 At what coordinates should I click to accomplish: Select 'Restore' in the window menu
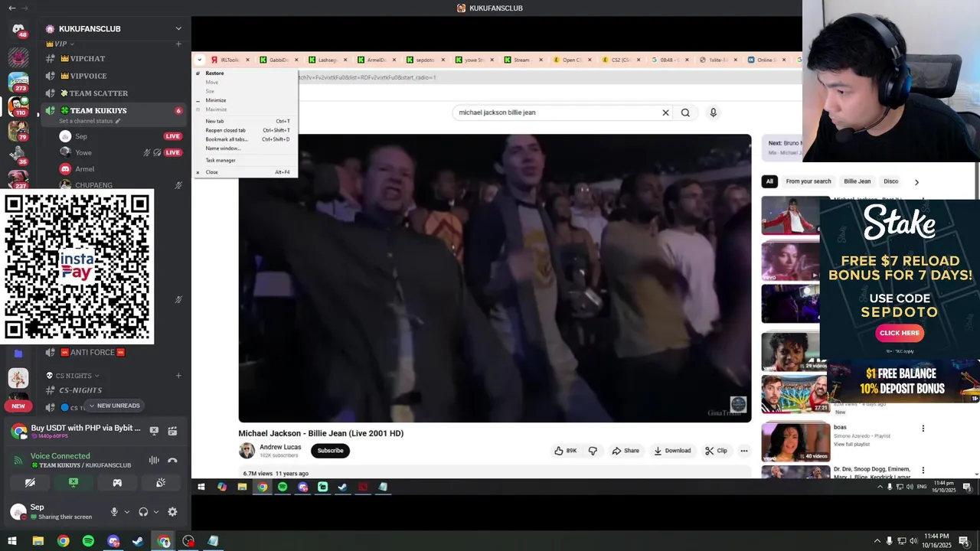click(x=245, y=73)
